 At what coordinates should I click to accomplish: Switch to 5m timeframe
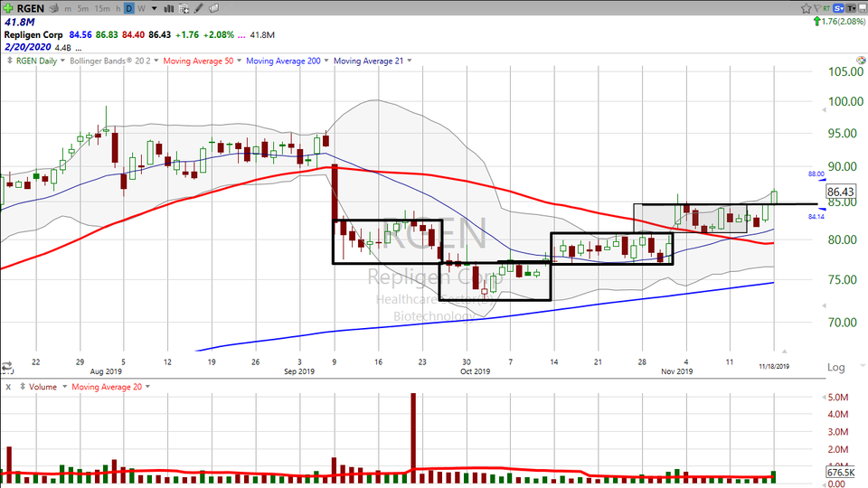tap(83, 8)
